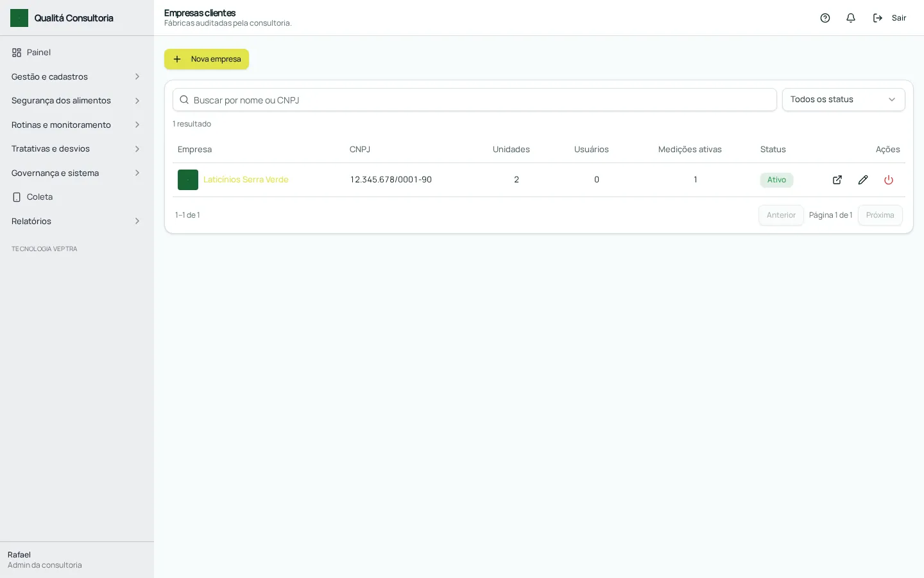
Task: Click the search magnifier icon
Action: (x=184, y=100)
